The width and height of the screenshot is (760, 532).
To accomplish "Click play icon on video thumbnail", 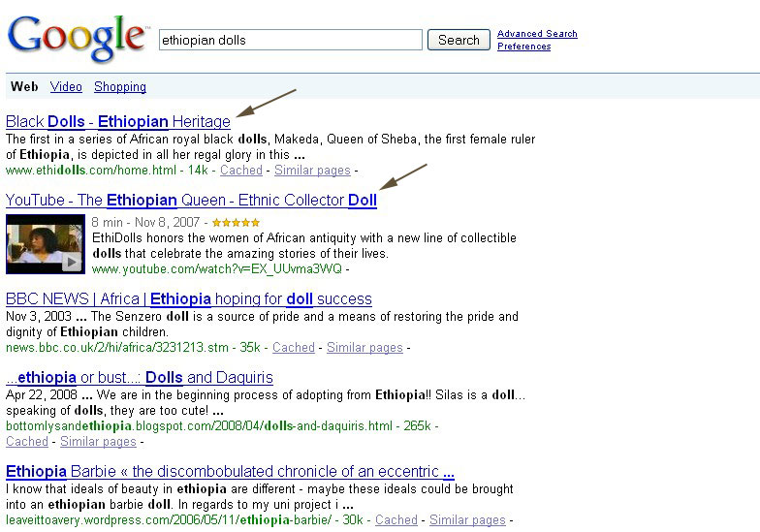I will point(72,262).
